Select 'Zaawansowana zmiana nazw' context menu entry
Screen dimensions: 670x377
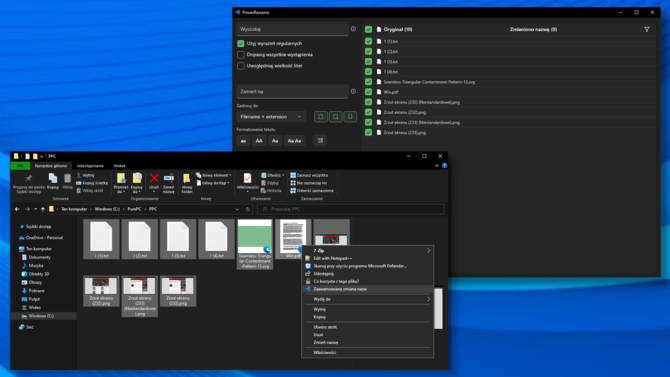click(x=367, y=289)
